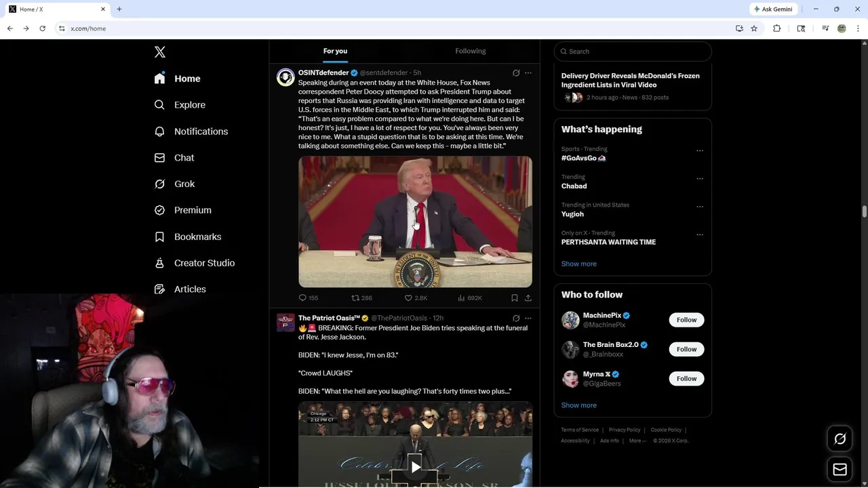
Task: Open Chat envelope in sidebar
Action: [159, 158]
